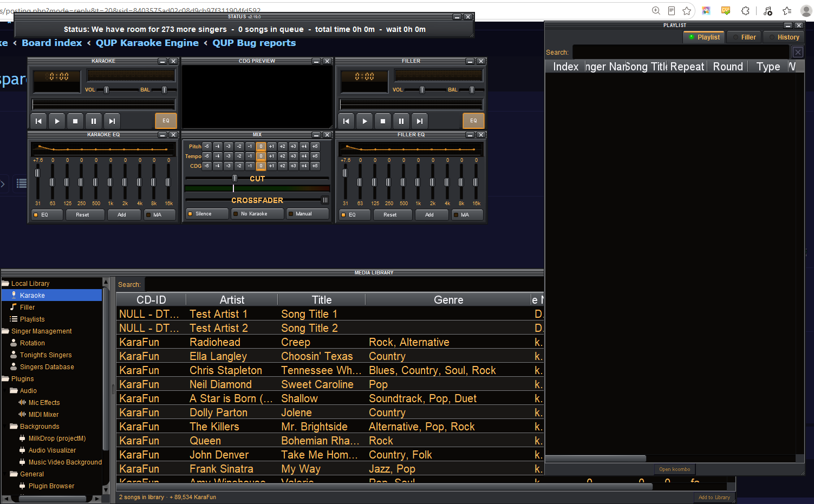Image resolution: width=814 pixels, height=504 pixels.
Task: Click Add to Library button
Action: pos(714,498)
